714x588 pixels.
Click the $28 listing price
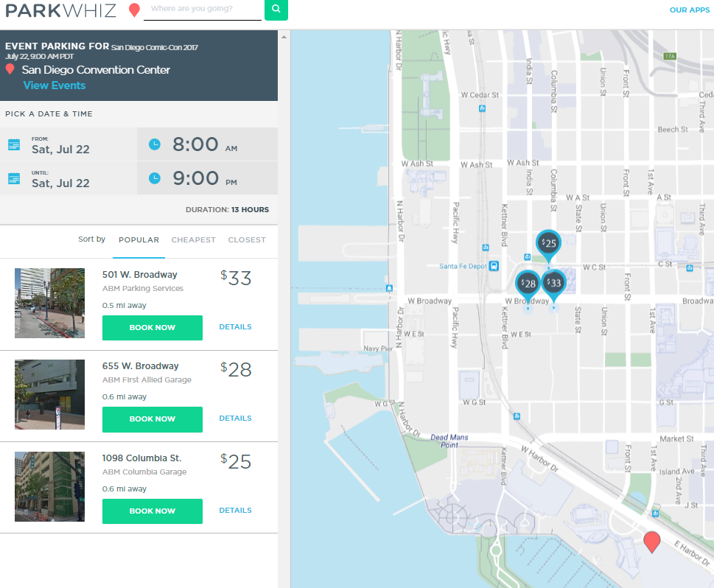(x=236, y=369)
